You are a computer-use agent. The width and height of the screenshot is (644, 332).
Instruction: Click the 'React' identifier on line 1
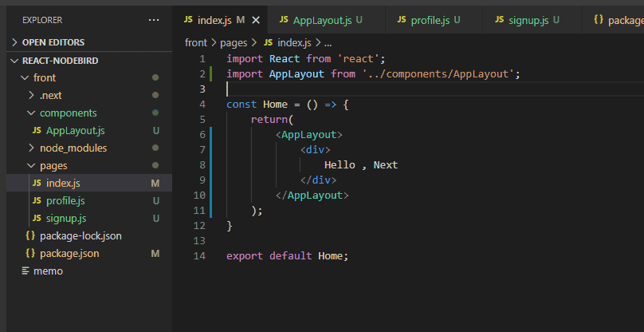coord(285,59)
